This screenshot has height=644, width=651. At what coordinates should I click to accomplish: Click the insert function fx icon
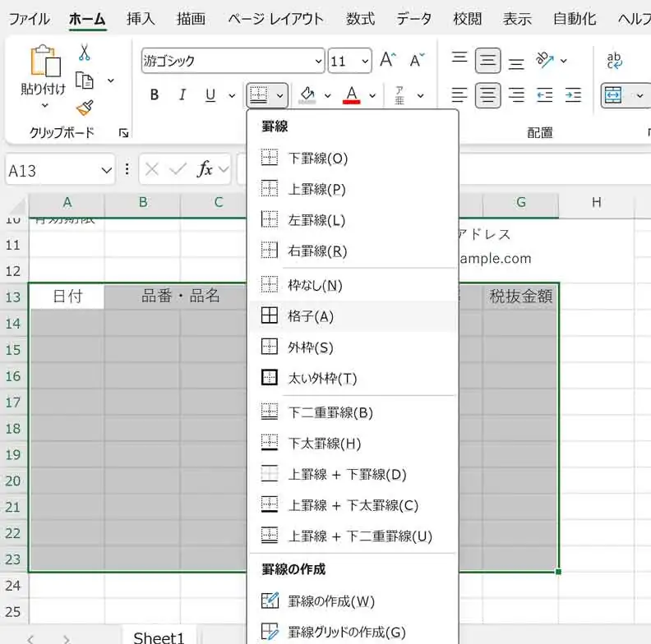pos(205,169)
